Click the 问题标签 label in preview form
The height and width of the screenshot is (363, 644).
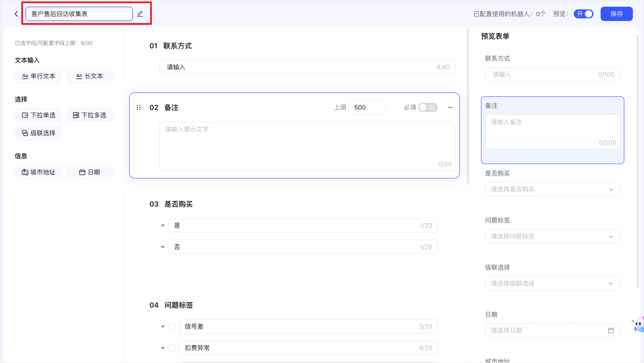coord(498,220)
